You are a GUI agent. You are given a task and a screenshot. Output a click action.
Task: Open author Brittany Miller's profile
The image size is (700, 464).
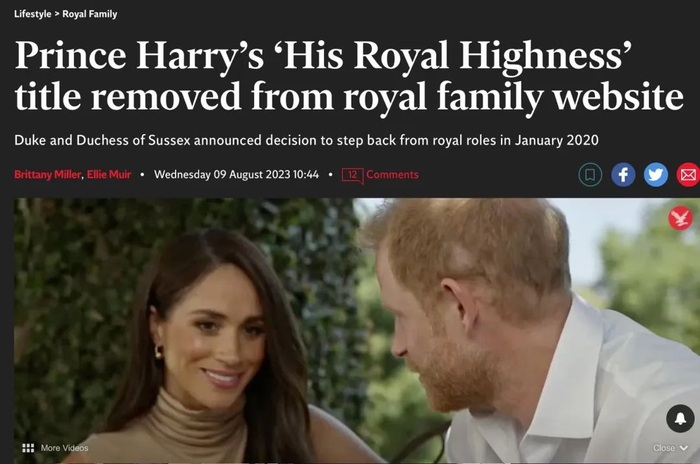48,174
